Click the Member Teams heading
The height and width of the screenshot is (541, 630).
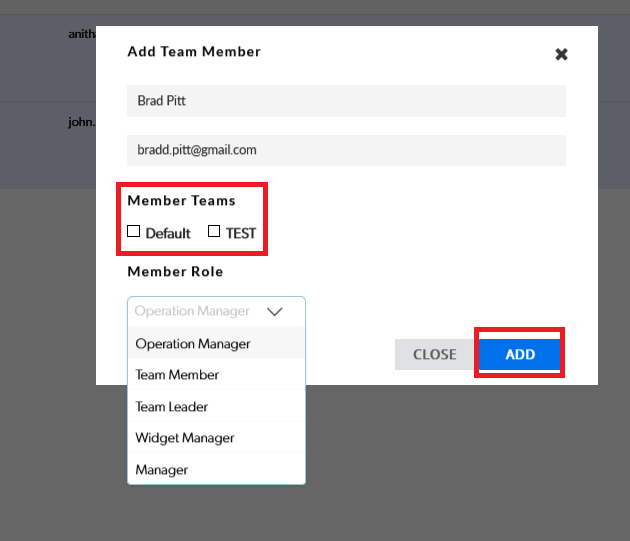click(x=181, y=201)
